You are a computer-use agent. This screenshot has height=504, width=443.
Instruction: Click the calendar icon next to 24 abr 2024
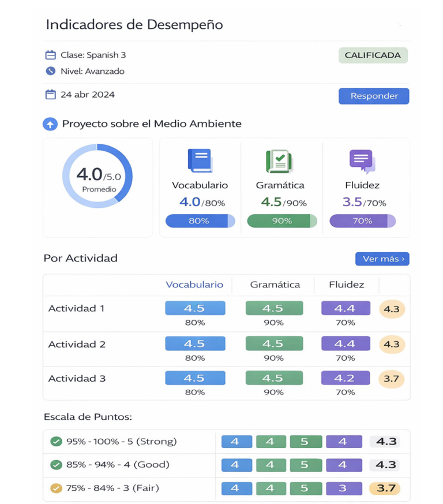pos(51,95)
